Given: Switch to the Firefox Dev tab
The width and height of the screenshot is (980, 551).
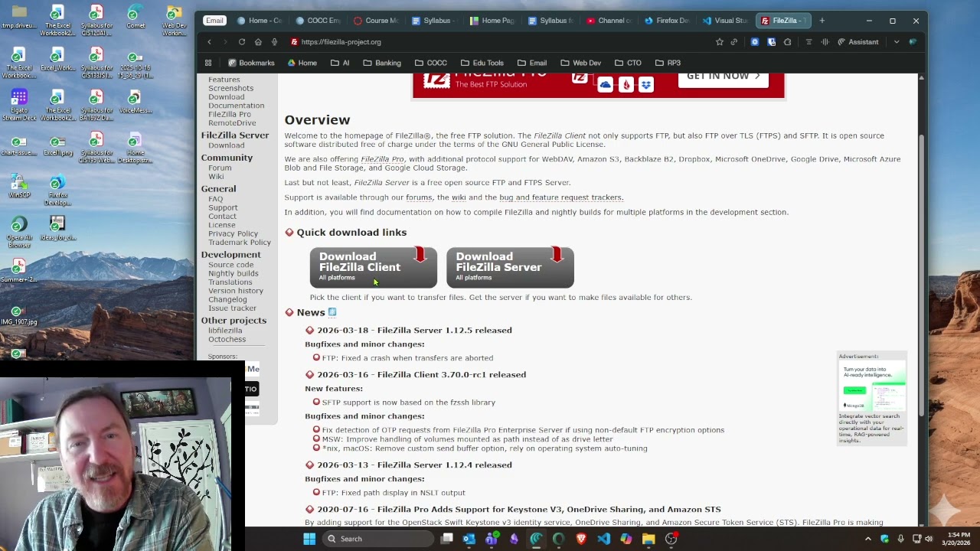Looking at the screenshot, I should 666,21.
